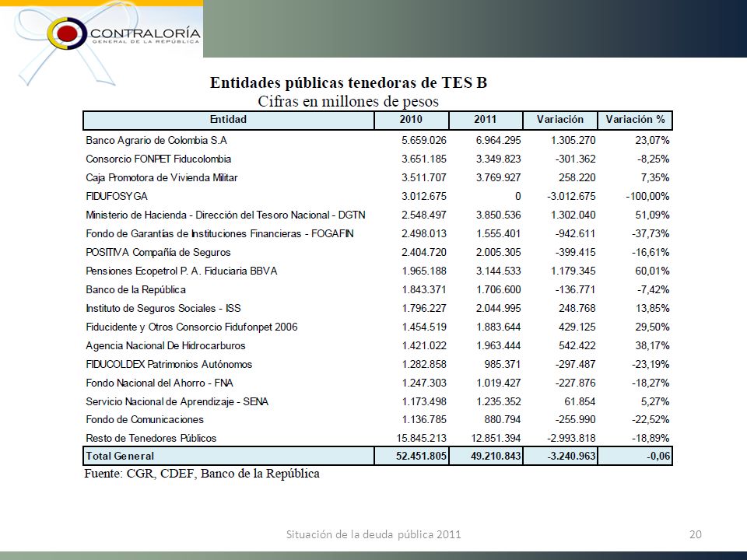This screenshot has width=747, height=560.
Task: Click total 2010 value '52.451.805'
Action: [421, 457]
